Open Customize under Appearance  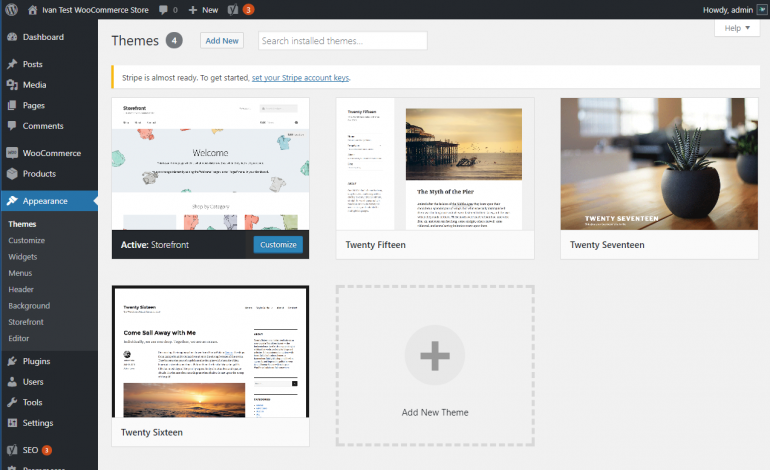tap(27, 240)
